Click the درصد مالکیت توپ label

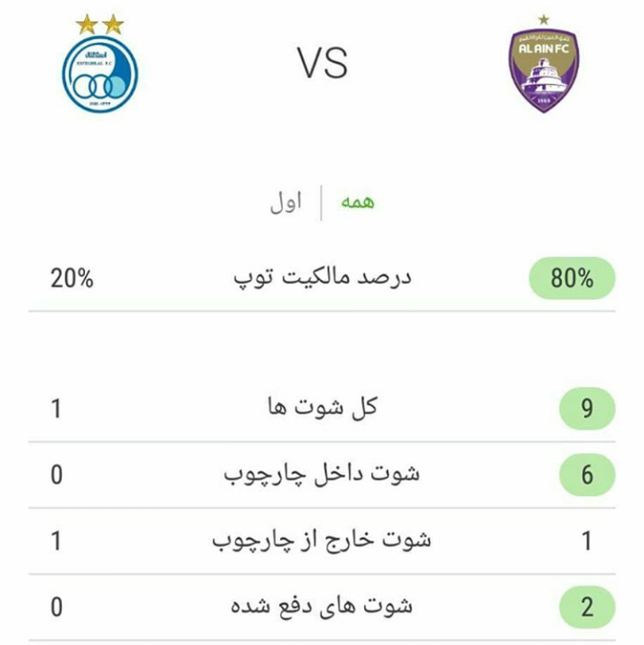tap(322, 278)
